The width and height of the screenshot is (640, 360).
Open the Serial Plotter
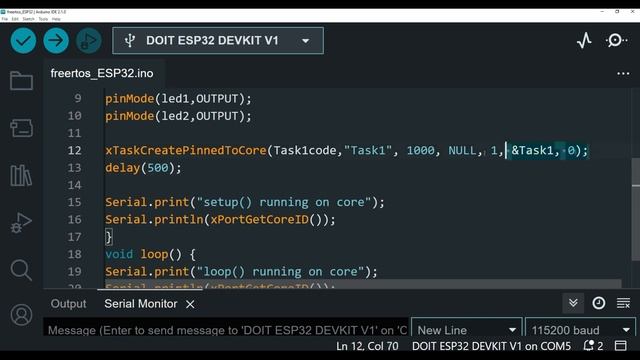coord(584,40)
